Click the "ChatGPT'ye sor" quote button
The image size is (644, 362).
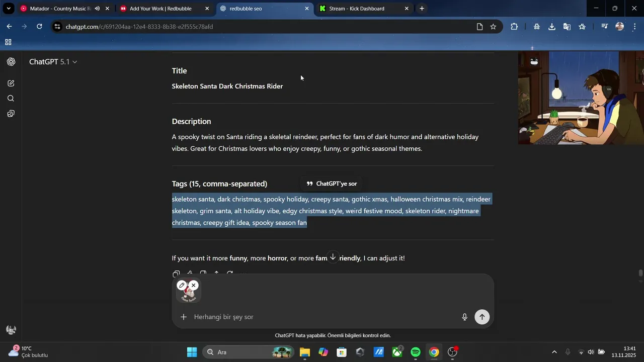(332, 184)
